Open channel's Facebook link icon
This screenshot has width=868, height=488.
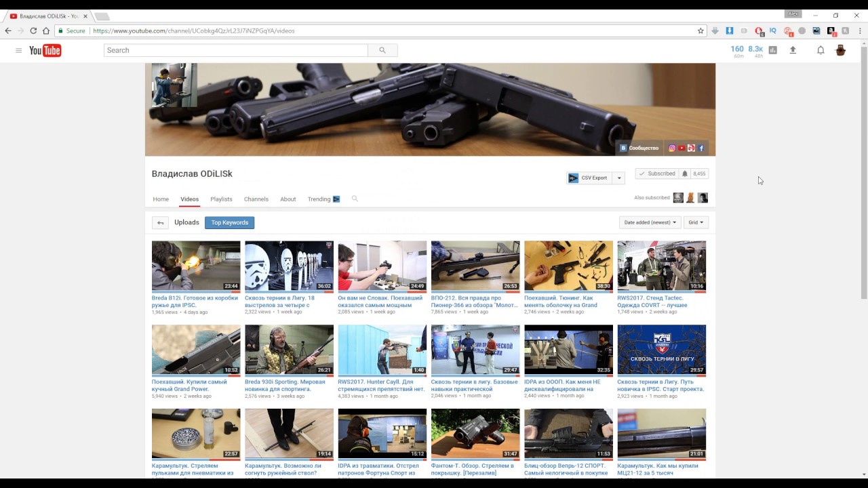point(701,148)
